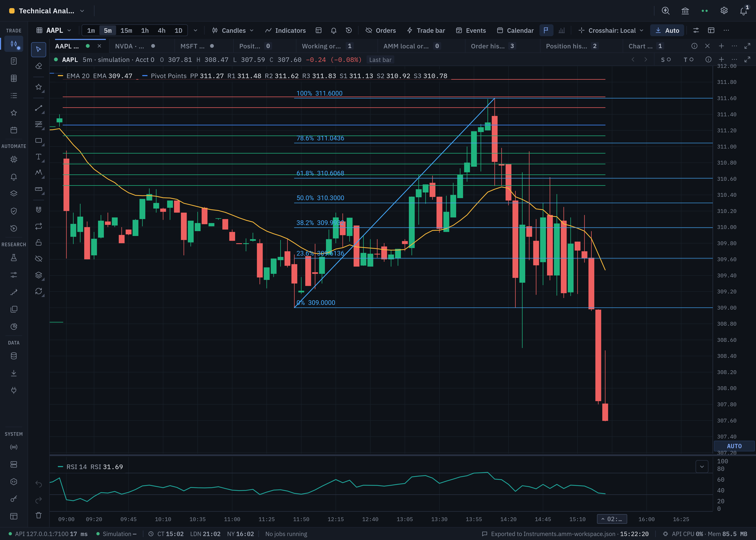Expand the Candles chart type dropdown
The width and height of the screenshot is (756, 540).
coord(233,30)
